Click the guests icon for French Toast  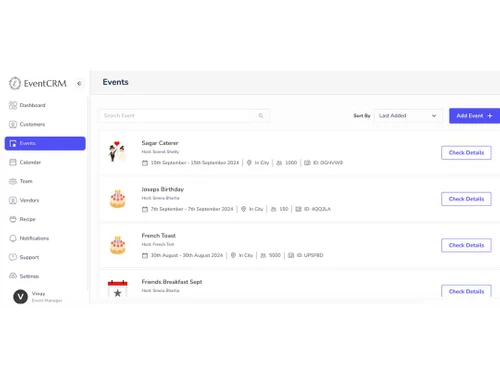(263, 255)
